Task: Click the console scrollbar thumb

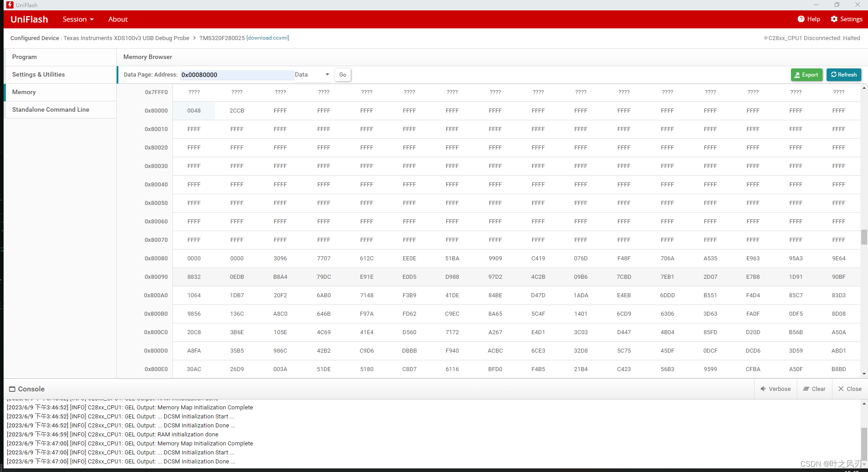Action: (x=864, y=443)
